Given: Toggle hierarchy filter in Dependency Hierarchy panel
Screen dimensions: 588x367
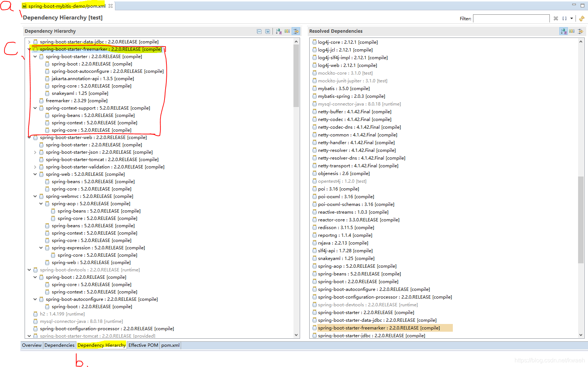Looking at the screenshot, I should tap(296, 31).
